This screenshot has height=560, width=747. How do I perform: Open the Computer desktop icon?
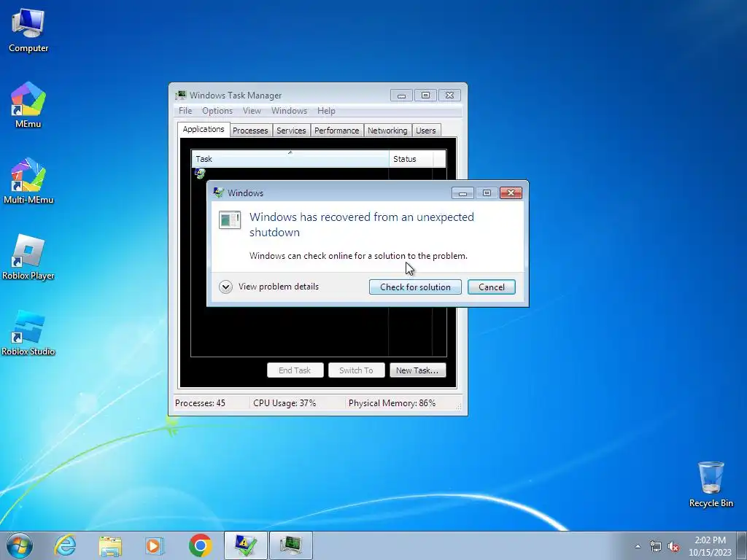(28, 31)
